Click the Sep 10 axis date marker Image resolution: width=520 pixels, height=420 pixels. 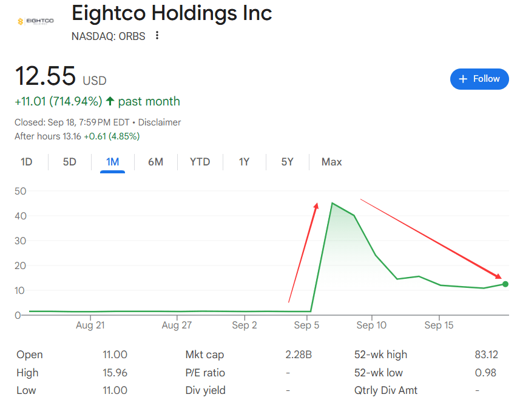click(371, 325)
